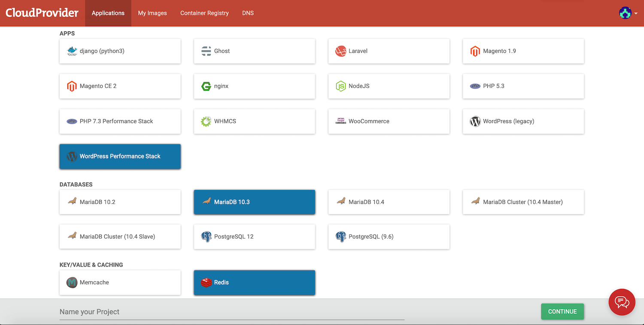Deselect the MariaDB 10.3 database tile

254,202
